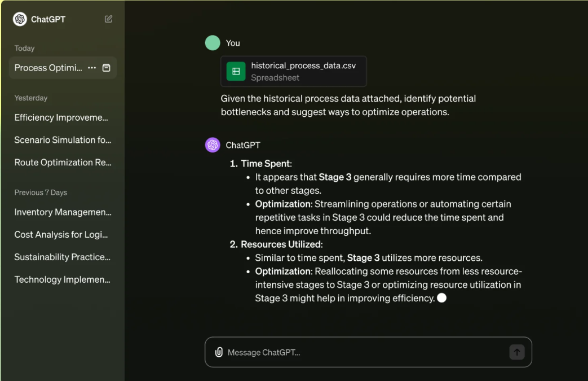
Task: Open the Efficiency Improvement chat
Action: [61, 117]
